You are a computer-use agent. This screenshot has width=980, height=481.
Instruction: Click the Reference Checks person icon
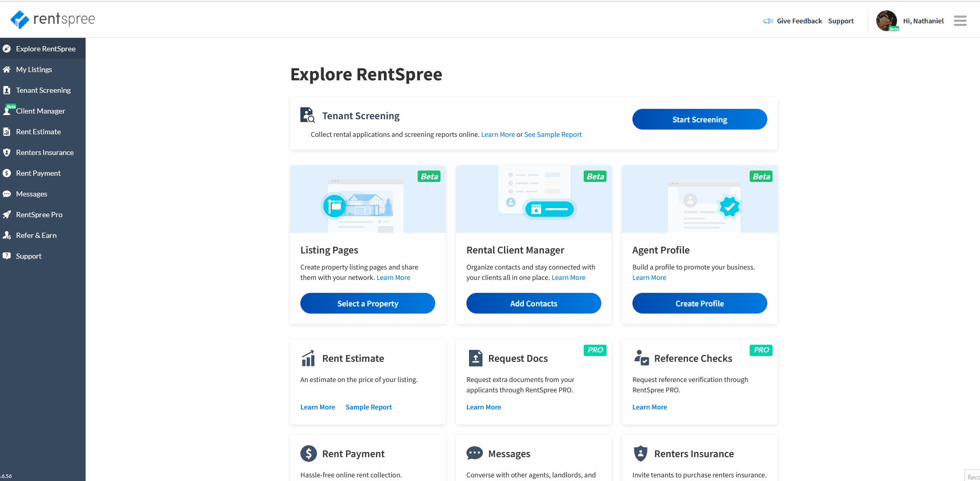coord(641,358)
